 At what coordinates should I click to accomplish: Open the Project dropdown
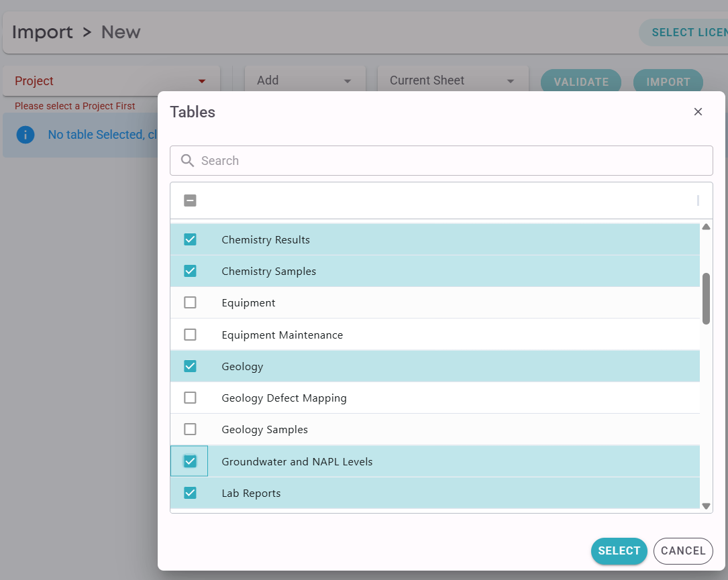111,80
